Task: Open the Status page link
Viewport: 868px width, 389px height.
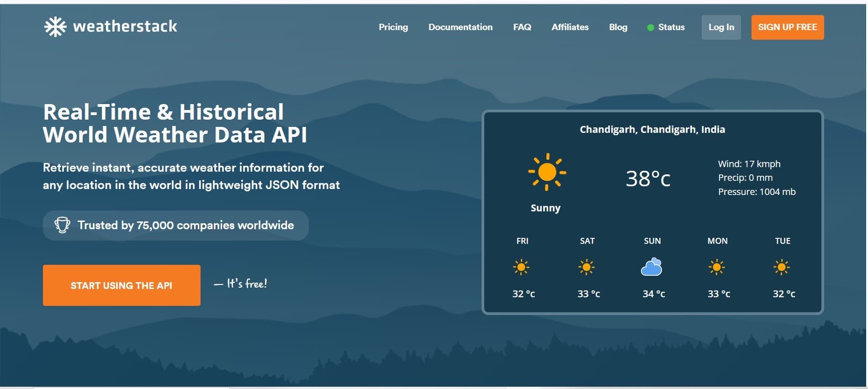Action: (x=672, y=27)
